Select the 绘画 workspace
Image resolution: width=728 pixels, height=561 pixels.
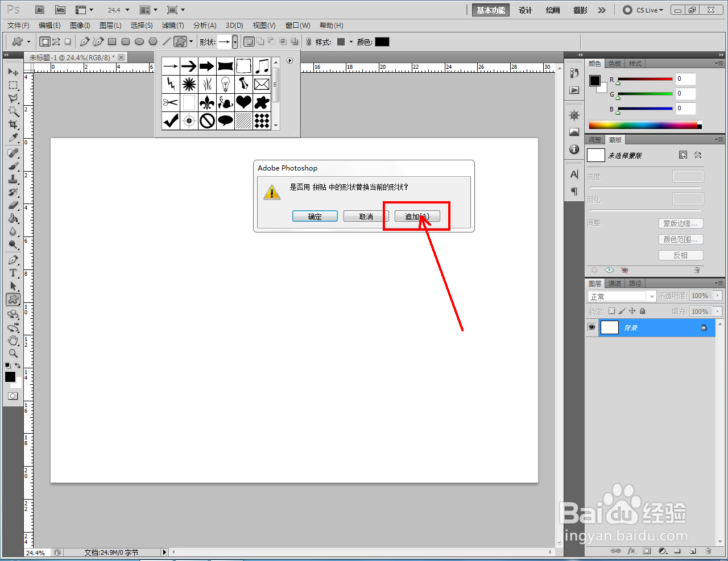[x=553, y=10]
